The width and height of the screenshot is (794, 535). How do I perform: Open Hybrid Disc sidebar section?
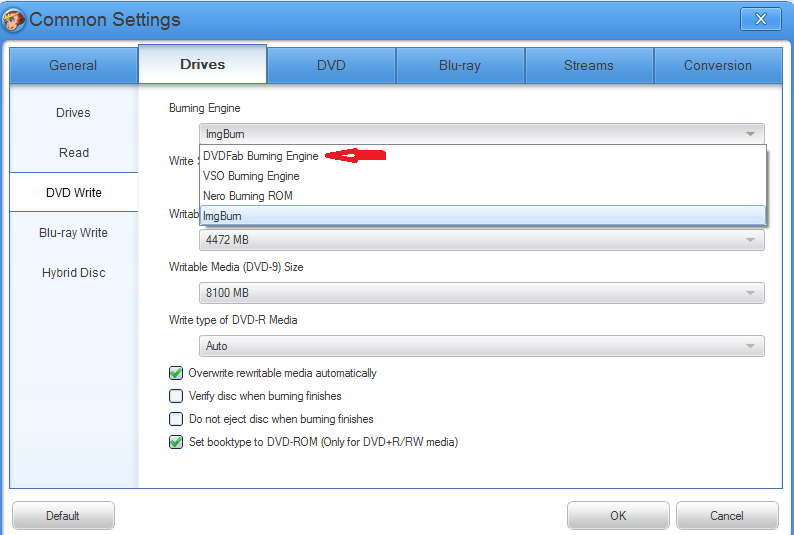[x=73, y=272]
